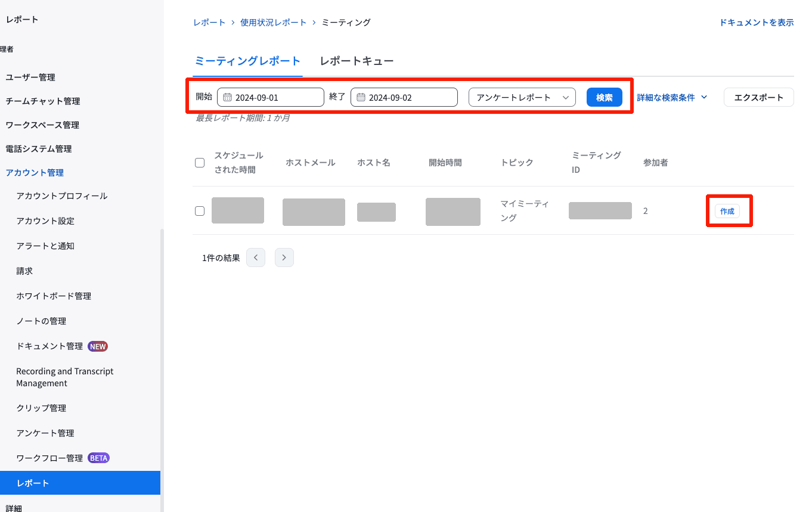Image resolution: width=812 pixels, height=512 pixels.
Task: Click トピック column header
Action: click(x=517, y=162)
